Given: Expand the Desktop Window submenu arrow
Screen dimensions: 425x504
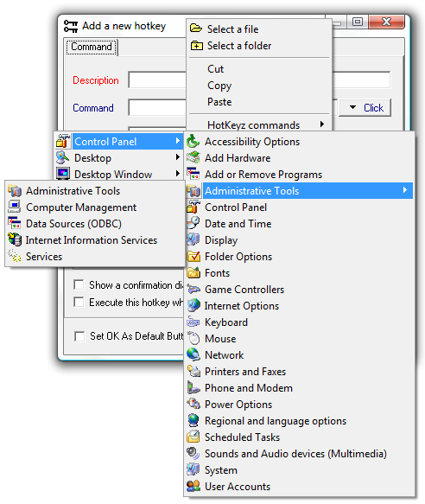Looking at the screenshot, I should coord(178,174).
